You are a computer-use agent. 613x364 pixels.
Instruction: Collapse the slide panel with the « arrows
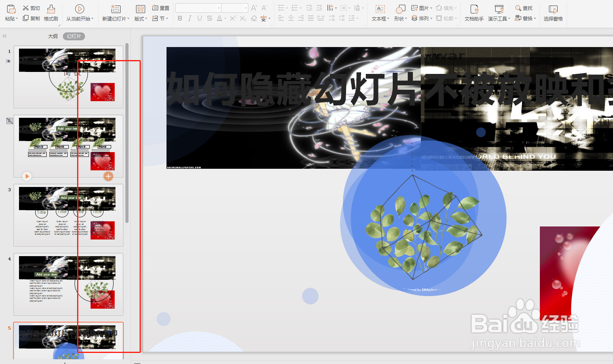[5, 36]
